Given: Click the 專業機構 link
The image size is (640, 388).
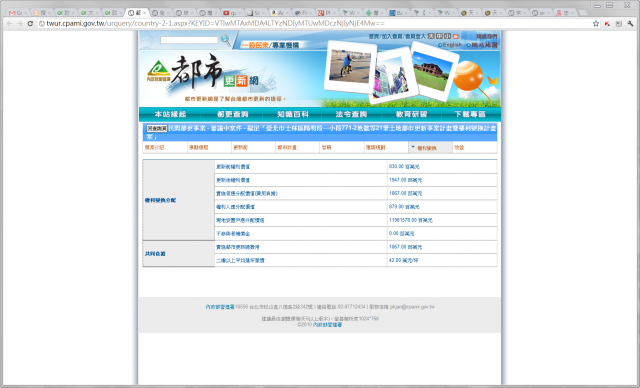Looking at the screenshot, I should click(285, 45).
